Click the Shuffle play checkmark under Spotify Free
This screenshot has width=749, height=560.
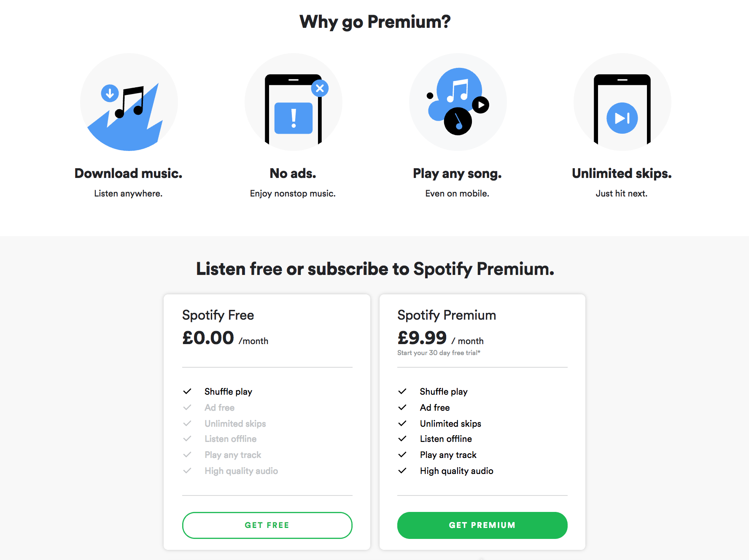pos(187,391)
